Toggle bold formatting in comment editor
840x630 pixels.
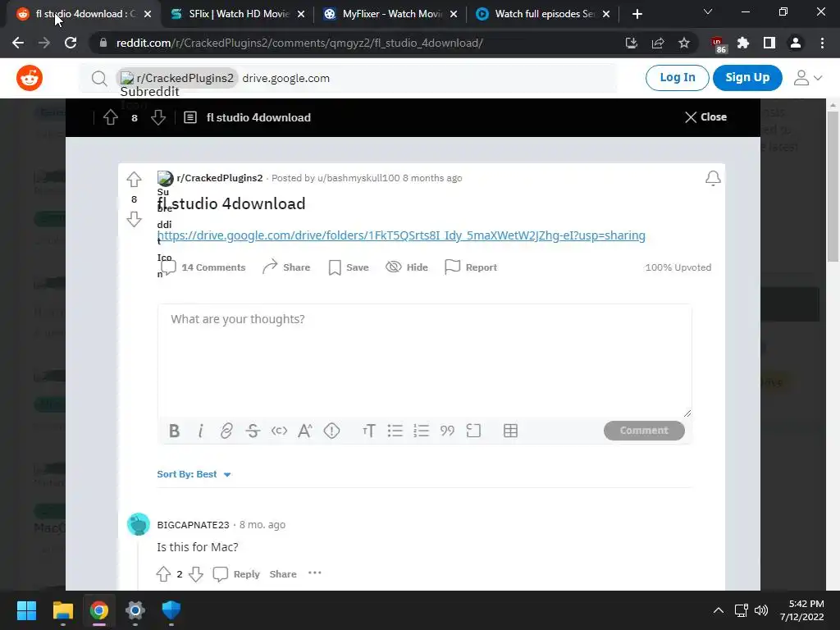tap(174, 431)
